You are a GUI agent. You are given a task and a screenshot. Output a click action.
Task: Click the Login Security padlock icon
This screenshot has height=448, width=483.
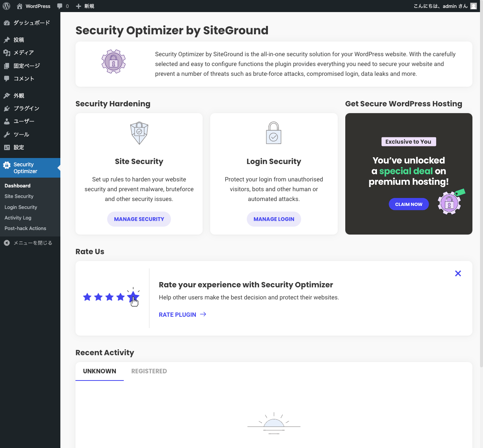click(x=274, y=133)
